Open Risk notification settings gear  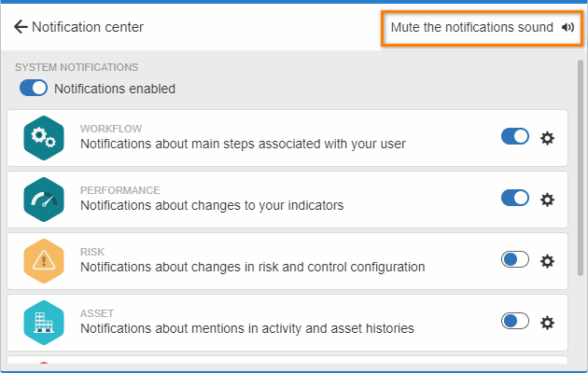[547, 261]
